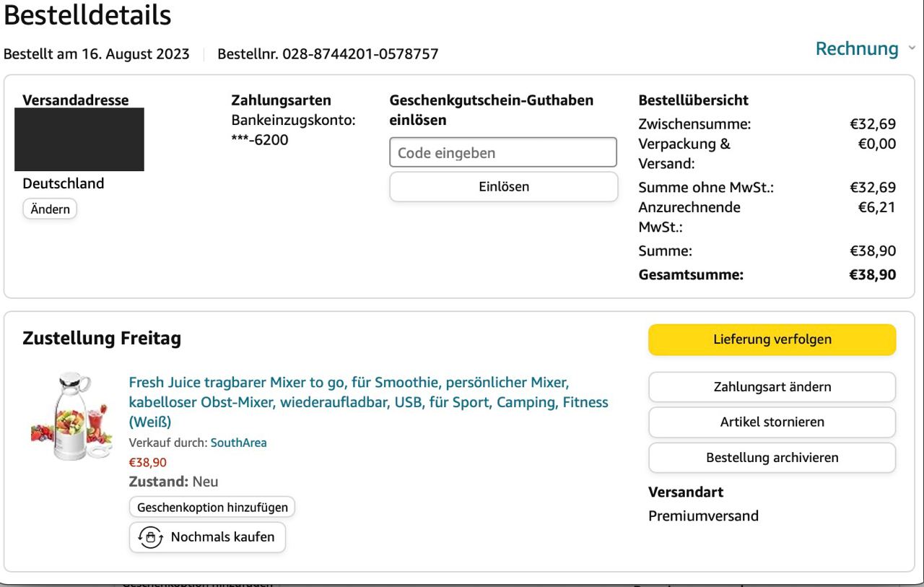Open the Fresh Juice mixer product thumbnail
The width and height of the screenshot is (924, 587).
71,416
